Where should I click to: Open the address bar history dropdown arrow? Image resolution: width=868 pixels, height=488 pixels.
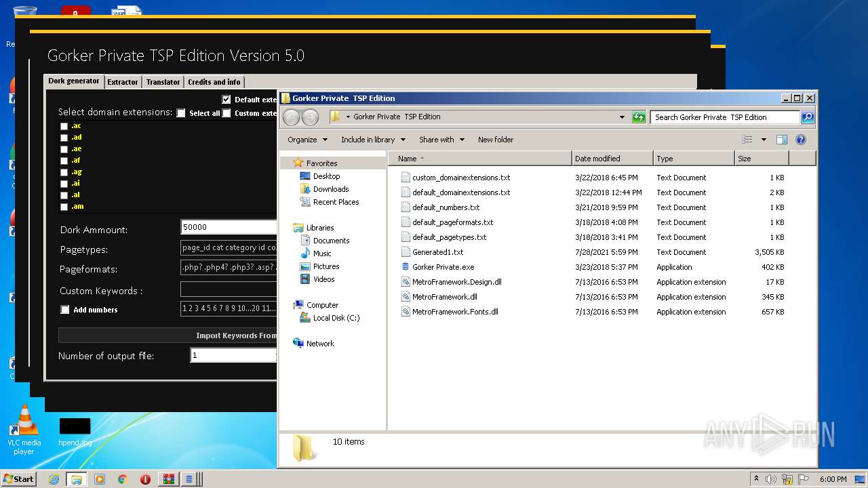click(622, 117)
